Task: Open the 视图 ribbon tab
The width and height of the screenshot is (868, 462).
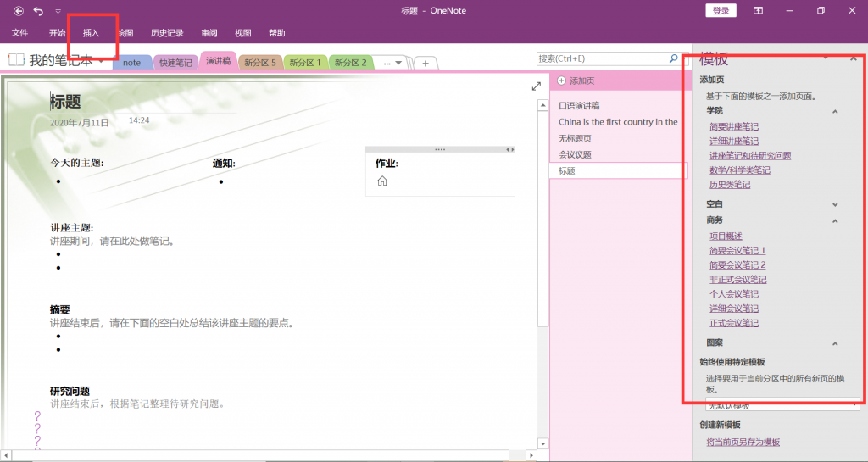Action: click(243, 33)
